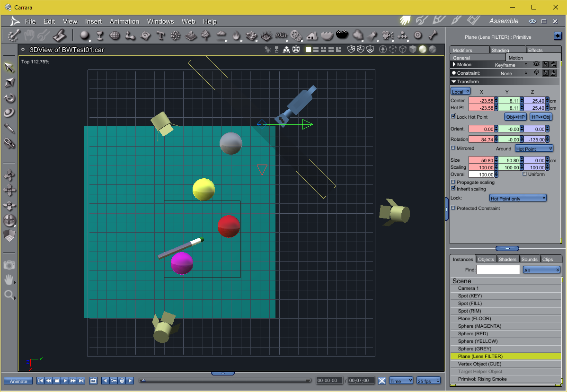The height and width of the screenshot is (392, 567).
Task: Toggle the eye preview icon near Assemble
Action: [x=532, y=21]
